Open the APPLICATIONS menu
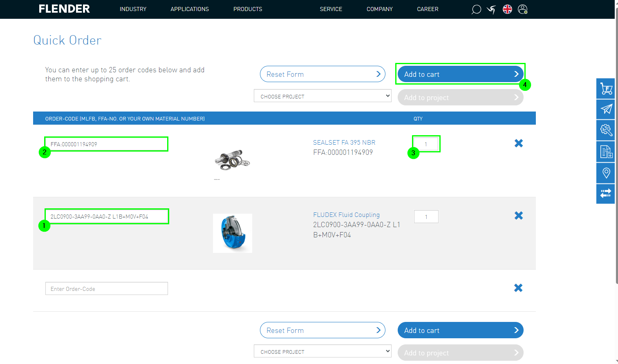 [190, 9]
